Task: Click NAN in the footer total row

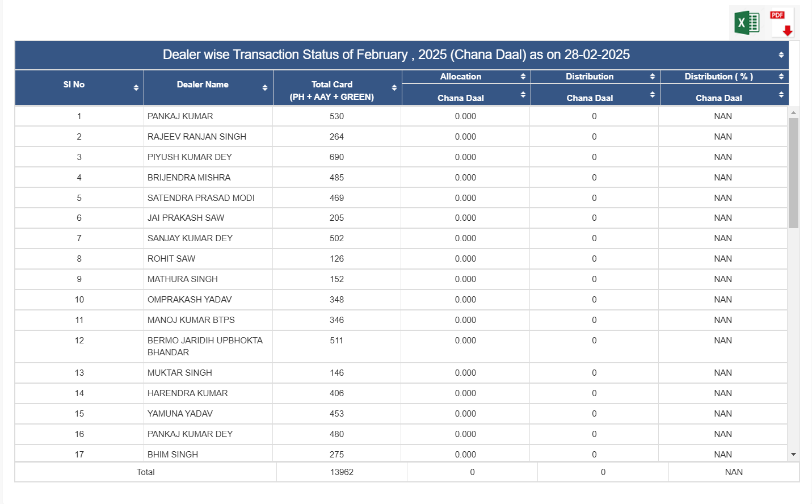Action: click(x=734, y=472)
